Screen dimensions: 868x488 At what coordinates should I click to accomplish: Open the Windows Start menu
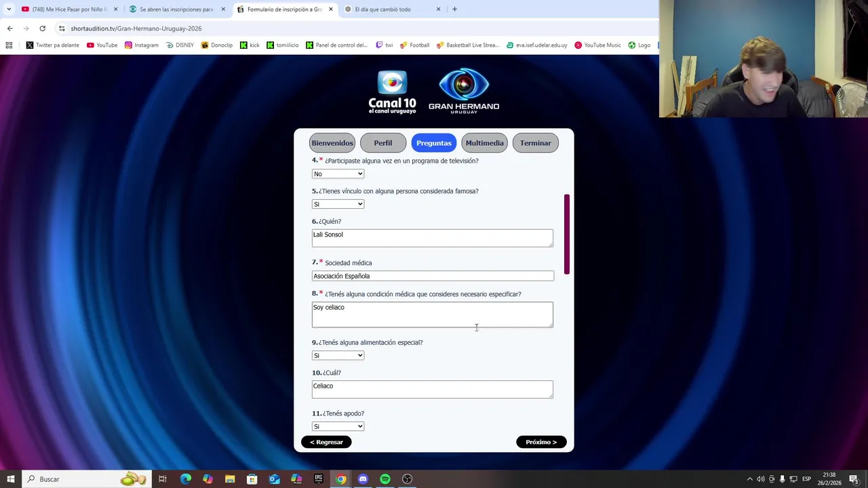(10, 479)
